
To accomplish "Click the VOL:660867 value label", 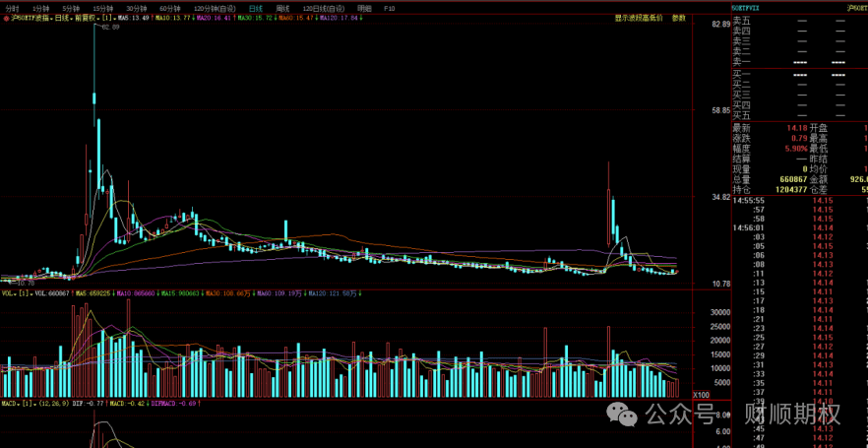I will click(x=52, y=293).
